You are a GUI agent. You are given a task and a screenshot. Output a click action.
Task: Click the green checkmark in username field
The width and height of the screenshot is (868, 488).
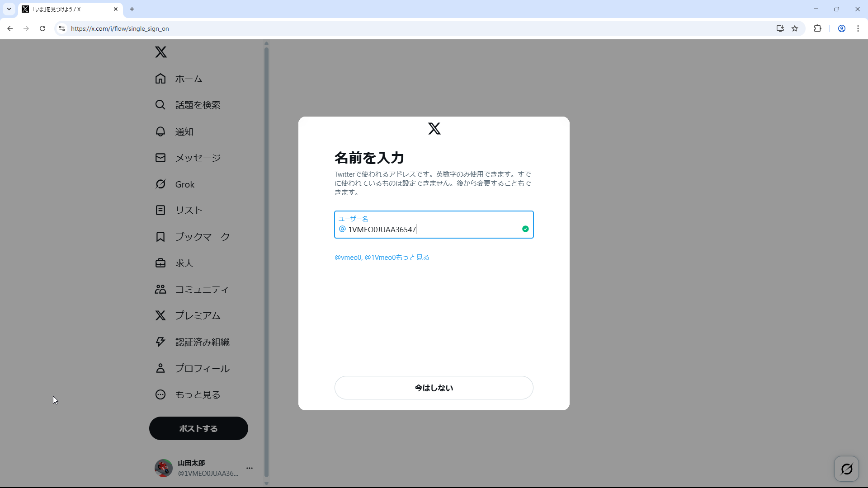(x=525, y=229)
